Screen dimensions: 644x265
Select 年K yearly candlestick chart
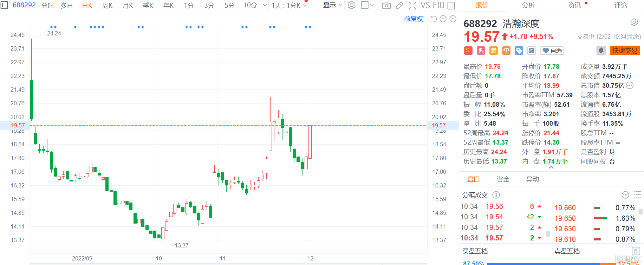point(169,5)
